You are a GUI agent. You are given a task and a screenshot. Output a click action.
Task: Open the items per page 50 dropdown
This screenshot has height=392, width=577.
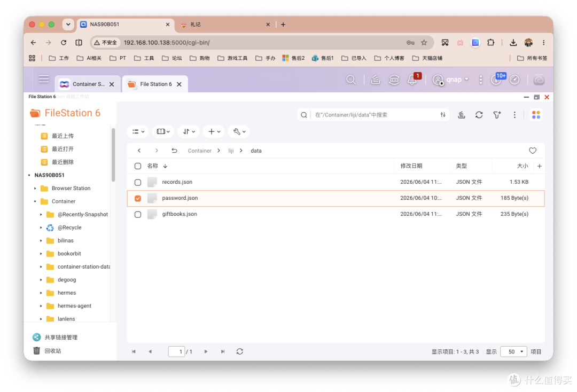tap(514, 351)
